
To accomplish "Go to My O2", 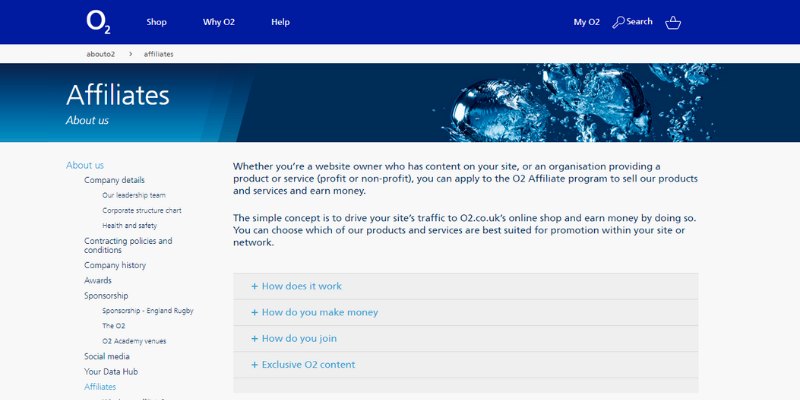I will click(x=587, y=22).
